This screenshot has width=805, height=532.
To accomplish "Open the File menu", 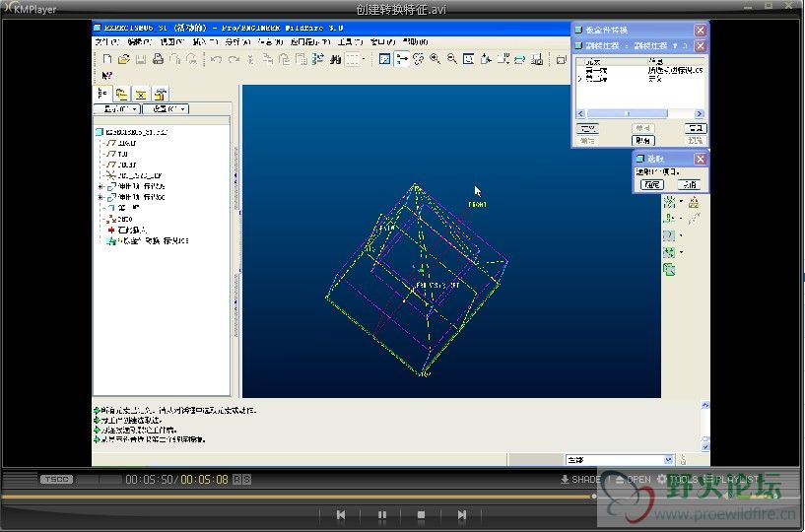I will (x=106, y=41).
